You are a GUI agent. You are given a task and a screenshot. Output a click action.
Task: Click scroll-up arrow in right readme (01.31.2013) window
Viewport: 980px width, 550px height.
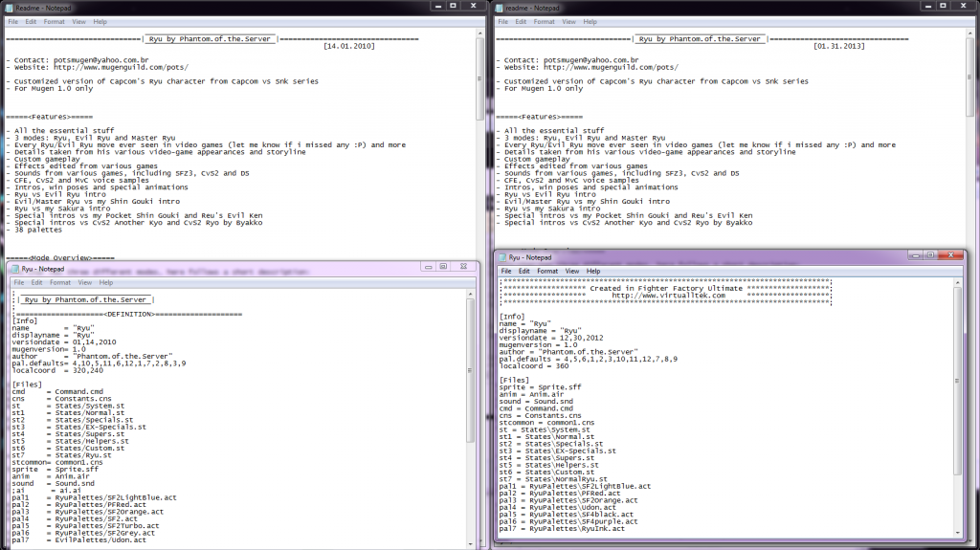(x=970, y=33)
